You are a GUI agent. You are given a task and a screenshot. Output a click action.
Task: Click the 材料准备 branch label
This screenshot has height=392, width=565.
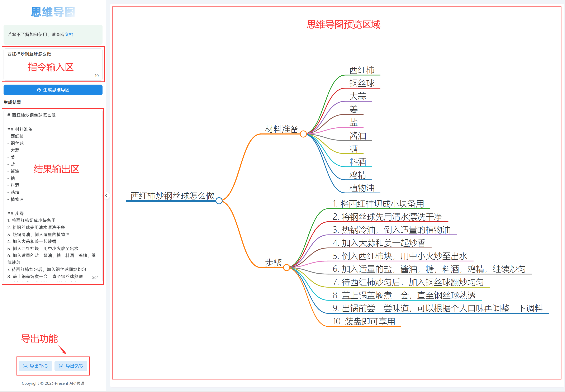[282, 129]
